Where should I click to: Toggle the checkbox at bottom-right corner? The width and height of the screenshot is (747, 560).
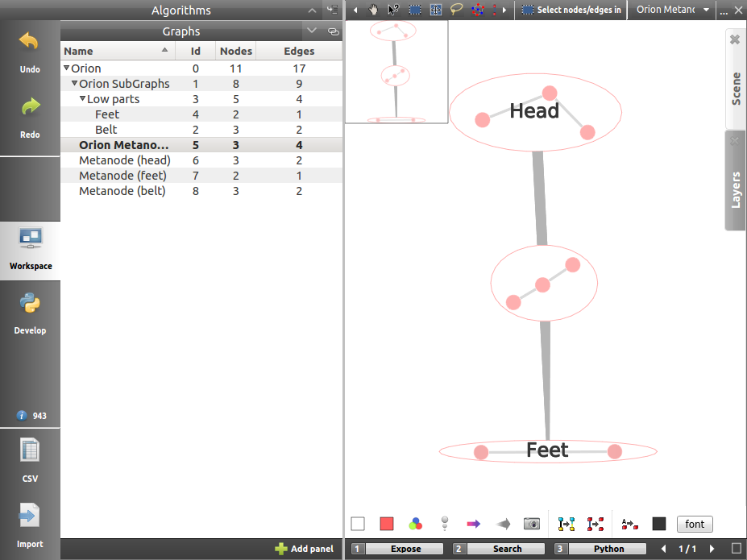tap(736, 549)
